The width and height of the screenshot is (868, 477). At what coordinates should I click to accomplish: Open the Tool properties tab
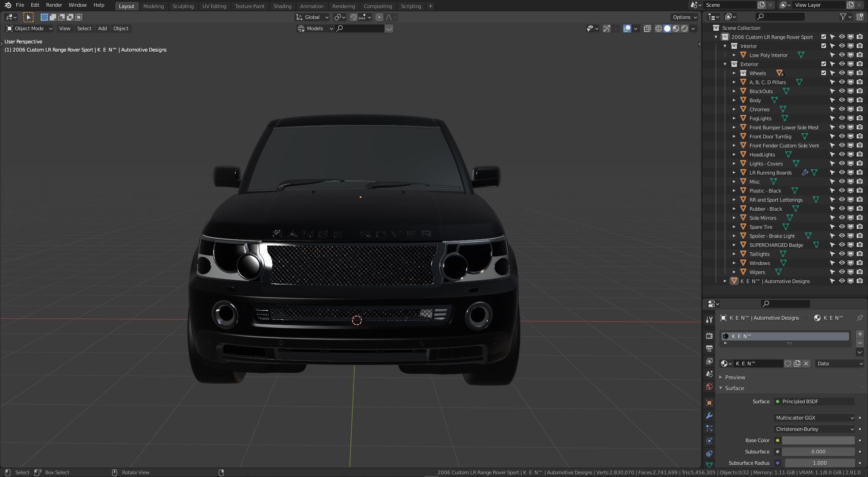tap(709, 320)
